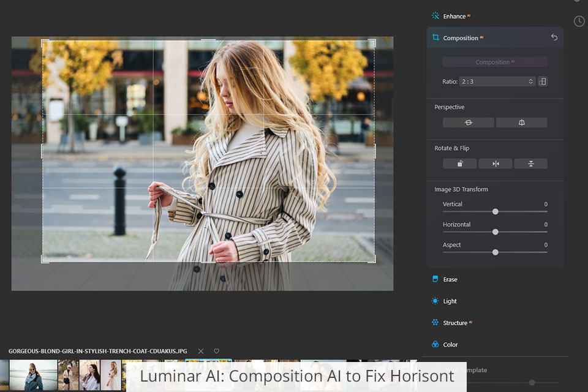Swap crop orientation icon next to Ratio
Viewport: 588px width, 392px height.
543,81
